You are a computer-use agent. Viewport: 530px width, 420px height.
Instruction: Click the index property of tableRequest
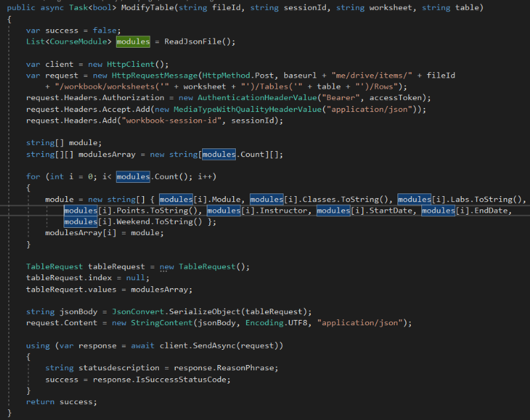click(x=100, y=278)
